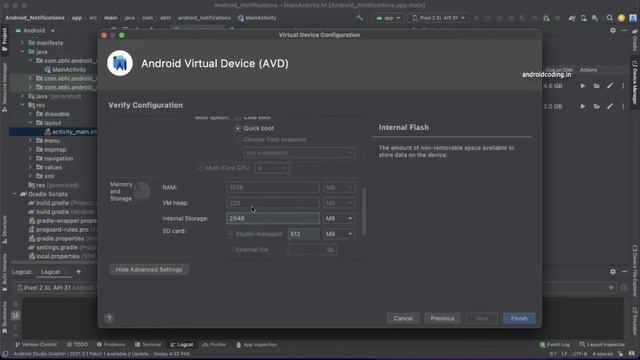The width and height of the screenshot is (640, 360).
Task: Launch the 3.0 GB virtual device
Action: pos(582,107)
